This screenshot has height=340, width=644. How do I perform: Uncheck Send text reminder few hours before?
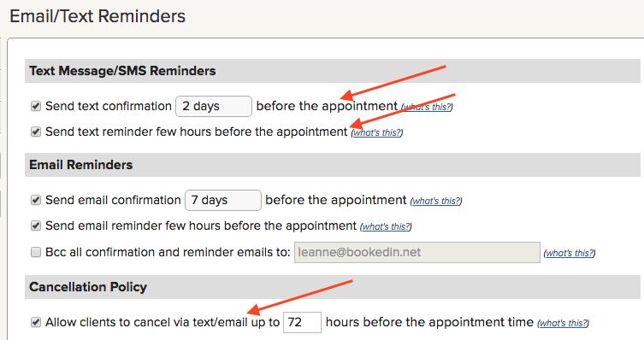36,132
